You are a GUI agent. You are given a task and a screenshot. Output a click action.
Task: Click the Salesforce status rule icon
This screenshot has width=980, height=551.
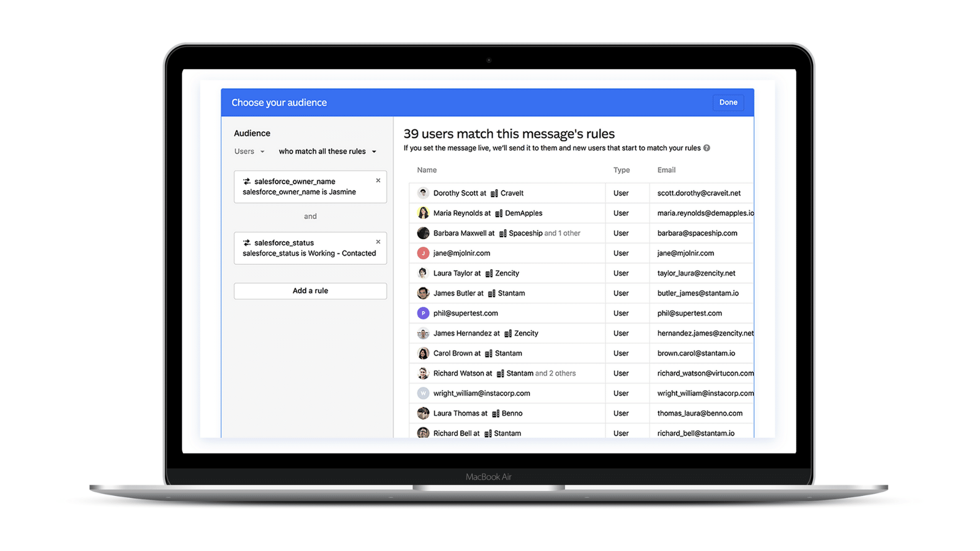tap(248, 242)
